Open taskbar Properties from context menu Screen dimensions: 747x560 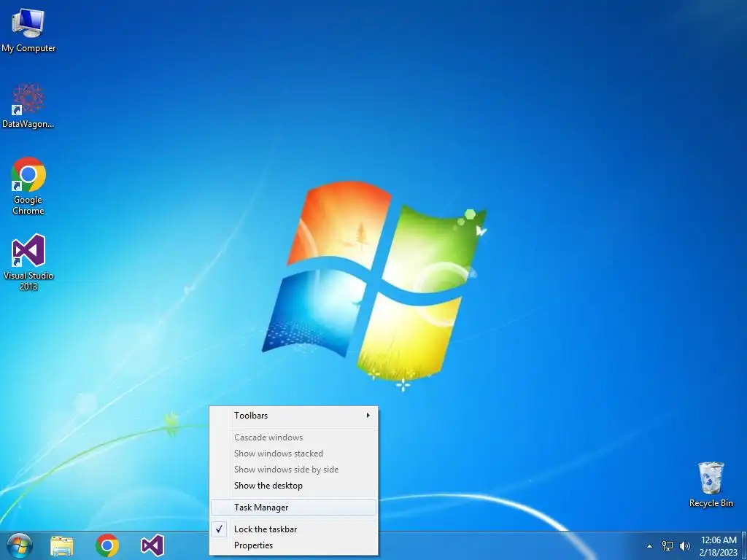[x=293, y=545]
